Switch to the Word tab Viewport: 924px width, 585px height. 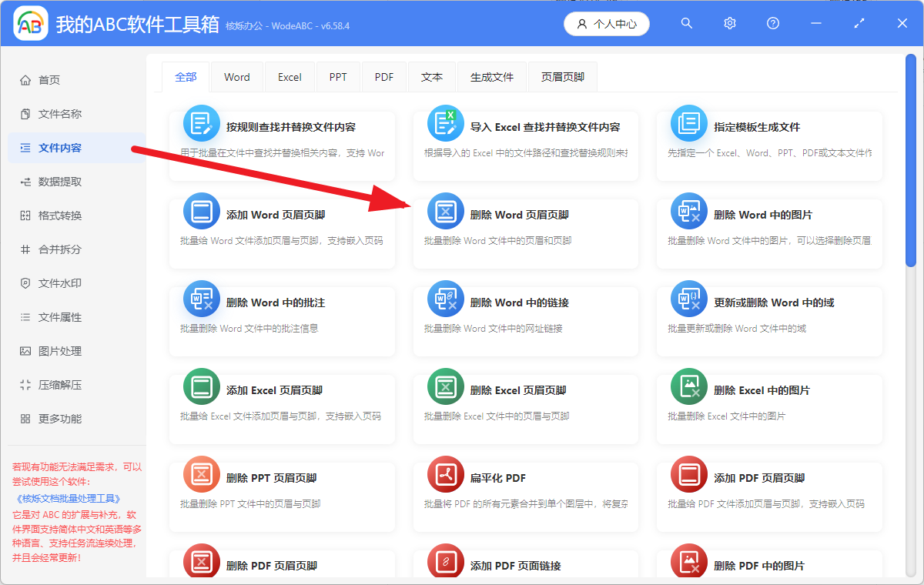tap(236, 76)
